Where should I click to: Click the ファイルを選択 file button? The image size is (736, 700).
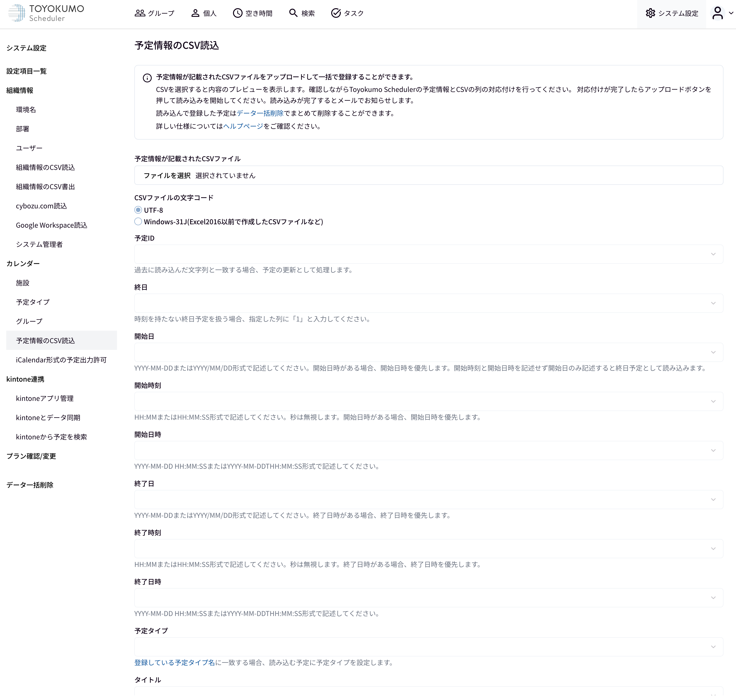[x=167, y=175]
